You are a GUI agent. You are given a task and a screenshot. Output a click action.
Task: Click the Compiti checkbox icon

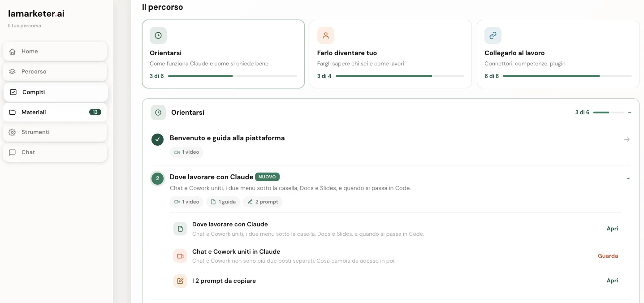(x=13, y=92)
